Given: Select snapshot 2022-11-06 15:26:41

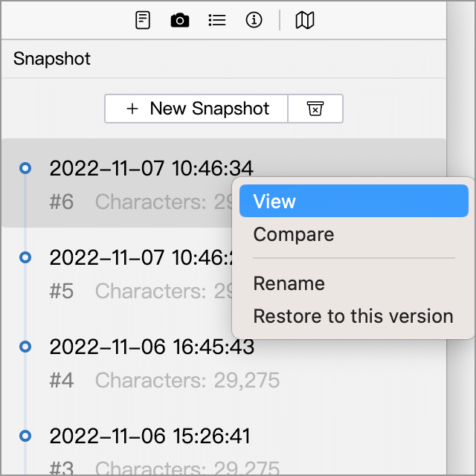Looking at the screenshot, I should tap(150, 436).
